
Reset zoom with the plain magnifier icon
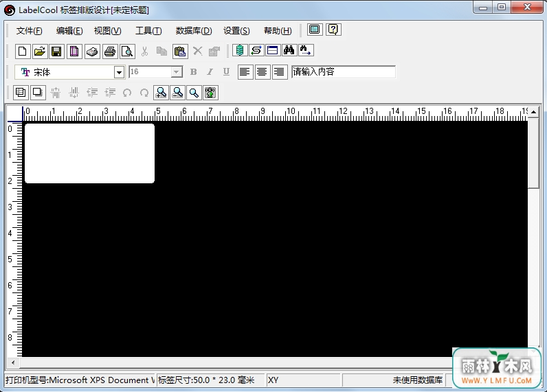pyautogui.click(x=194, y=93)
